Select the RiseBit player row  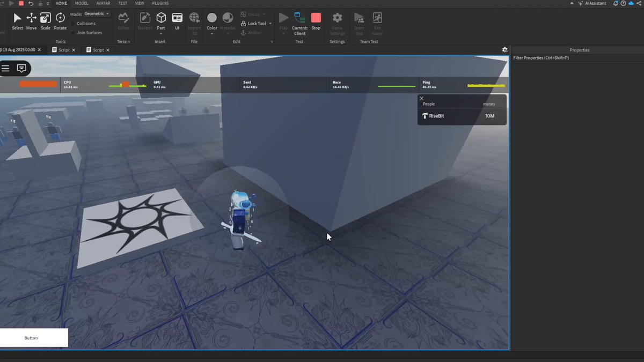[x=462, y=116]
